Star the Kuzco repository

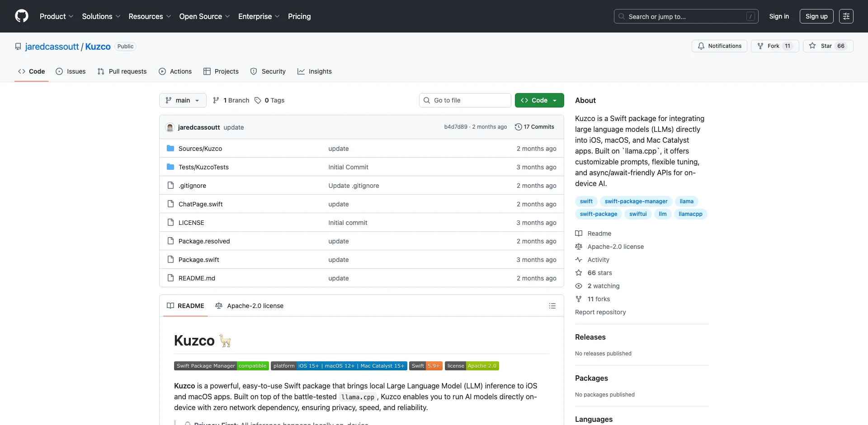tap(827, 46)
